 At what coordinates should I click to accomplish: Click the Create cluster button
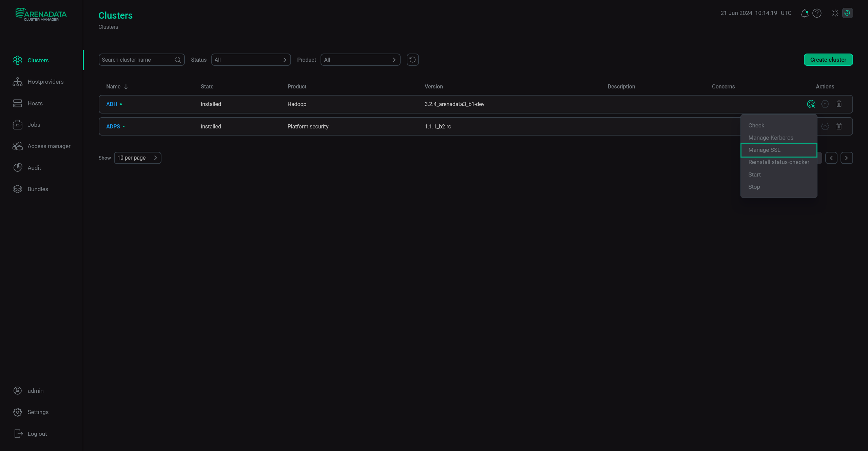coord(828,60)
